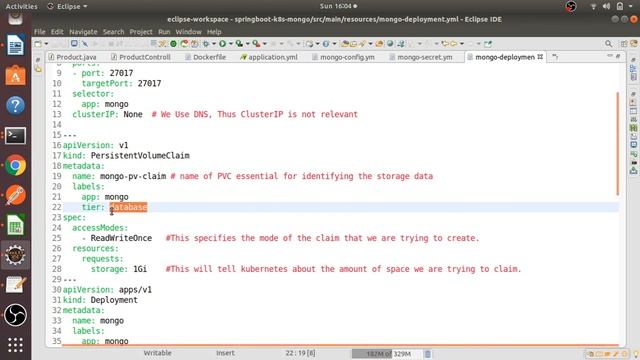Toggle Insert mode in status bar
The width and height of the screenshot is (640, 360).
225,353
